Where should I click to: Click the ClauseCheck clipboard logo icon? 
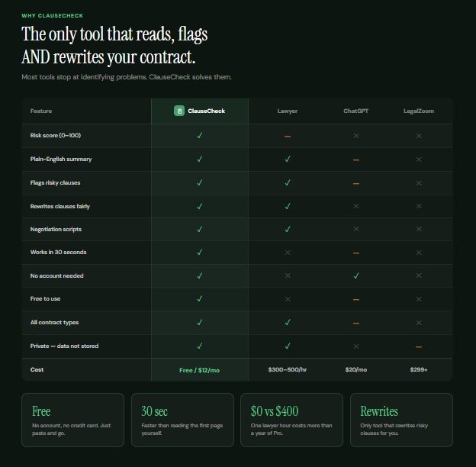tap(179, 111)
